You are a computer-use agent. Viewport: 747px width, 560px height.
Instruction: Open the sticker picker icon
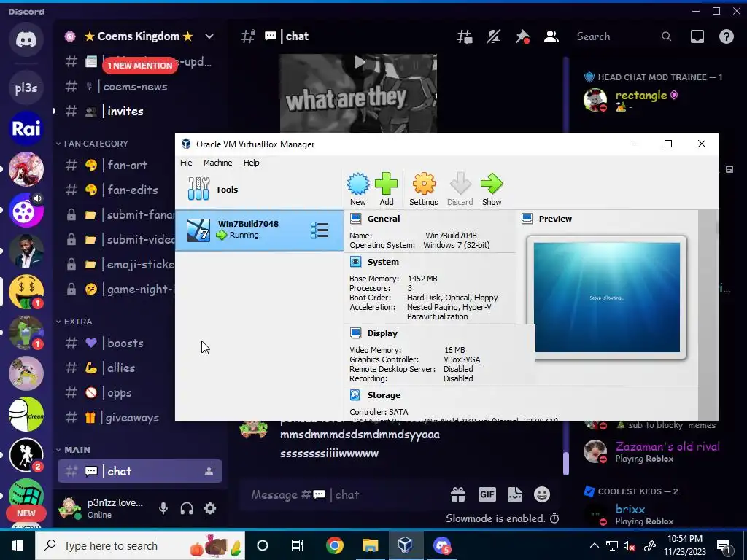[514, 495]
